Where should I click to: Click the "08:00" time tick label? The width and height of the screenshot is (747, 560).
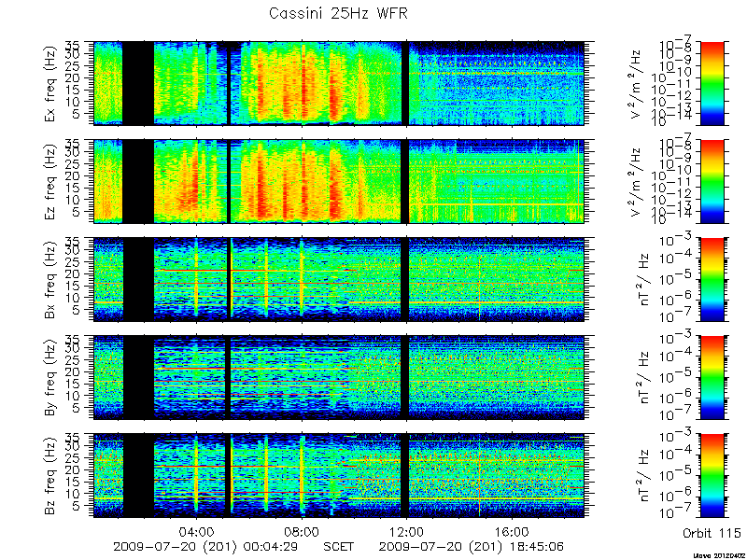[302, 531]
